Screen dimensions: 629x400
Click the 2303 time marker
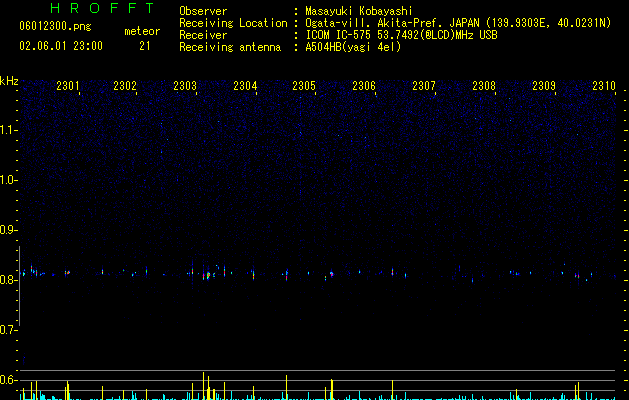(x=185, y=86)
